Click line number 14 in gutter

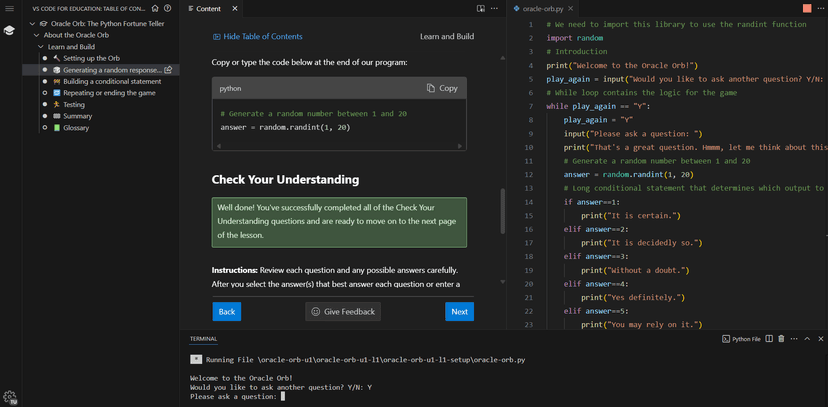coord(529,202)
